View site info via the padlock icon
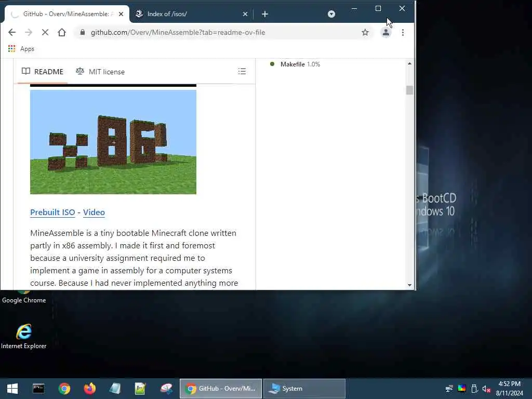The image size is (532, 399). click(x=82, y=32)
